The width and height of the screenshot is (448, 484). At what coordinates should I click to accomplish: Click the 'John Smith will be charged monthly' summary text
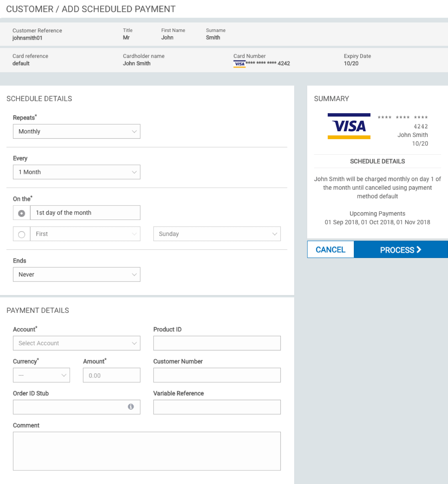point(377,188)
